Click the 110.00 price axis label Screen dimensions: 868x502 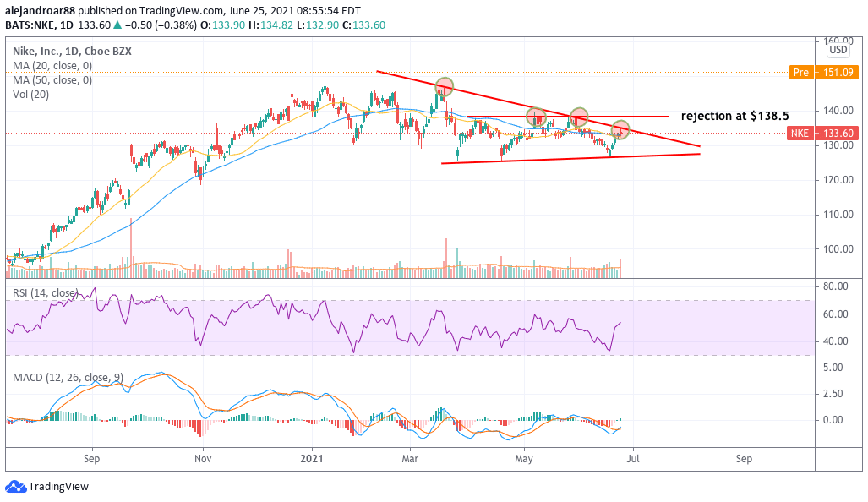(x=838, y=215)
